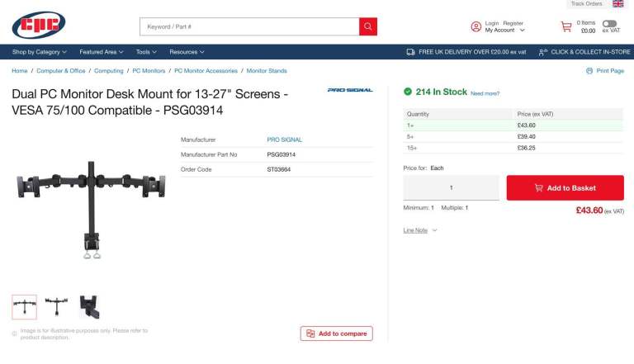Open My Account dropdown
Screen dimensions: 634x364
coord(504,31)
